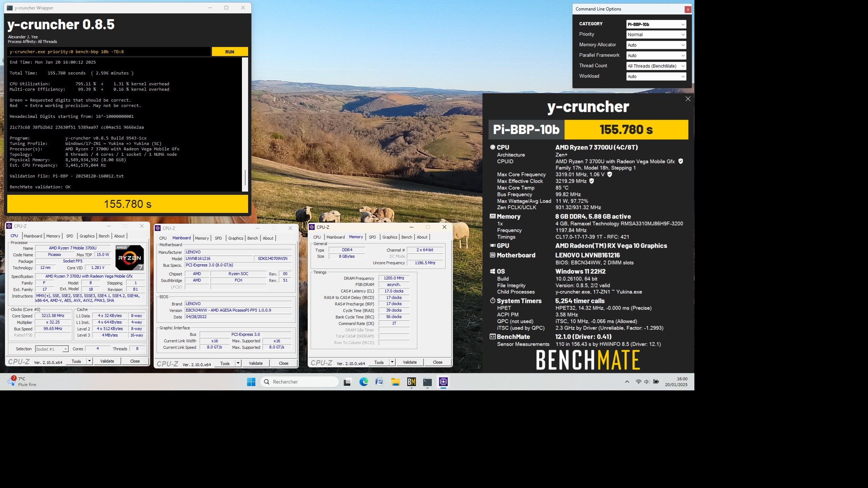The width and height of the screenshot is (868, 488).
Task: Click the y-cruncher output console scrollbar
Action: pos(245,124)
